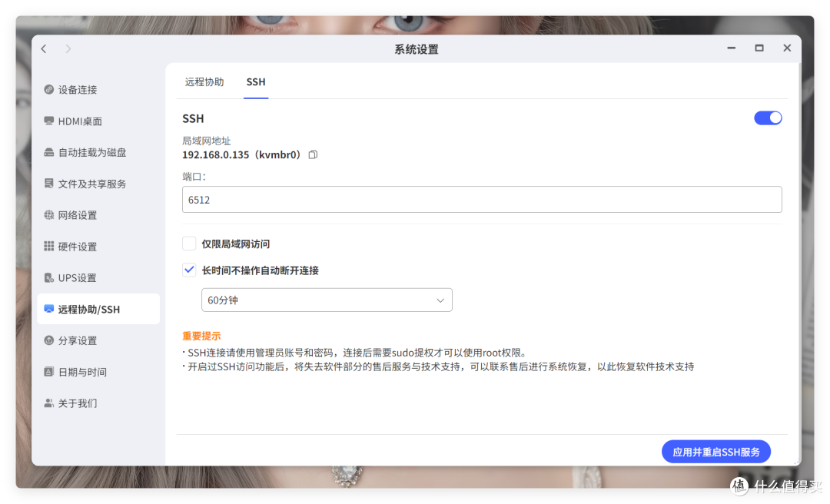The image size is (830, 504).
Task: Click 应用并重启SSH服务 button
Action: (715, 452)
